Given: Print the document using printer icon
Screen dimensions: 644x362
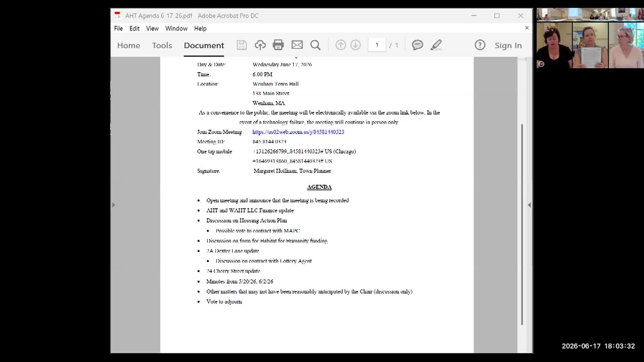Looking at the screenshot, I should [x=278, y=45].
